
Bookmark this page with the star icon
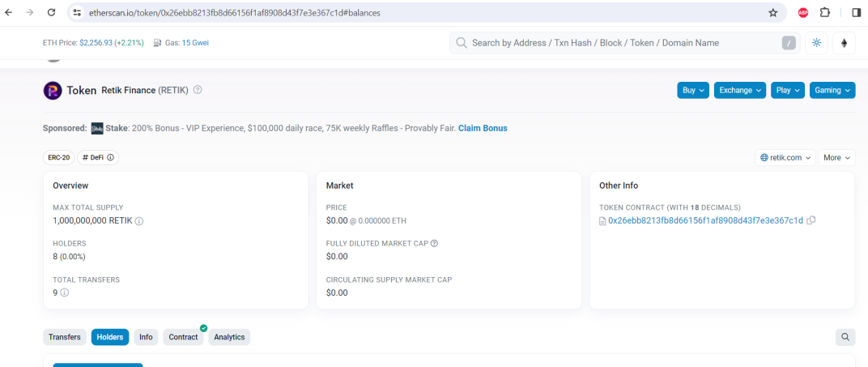(x=772, y=13)
